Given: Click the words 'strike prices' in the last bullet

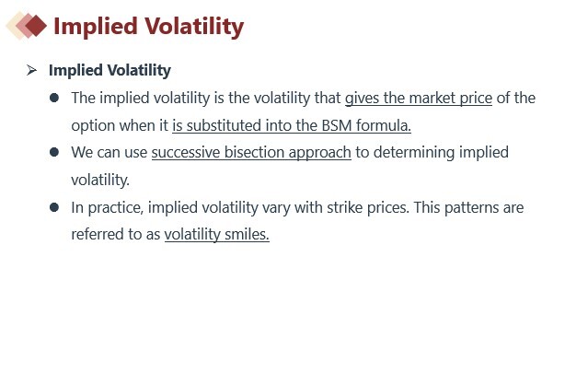Looking at the screenshot, I should point(367,207).
